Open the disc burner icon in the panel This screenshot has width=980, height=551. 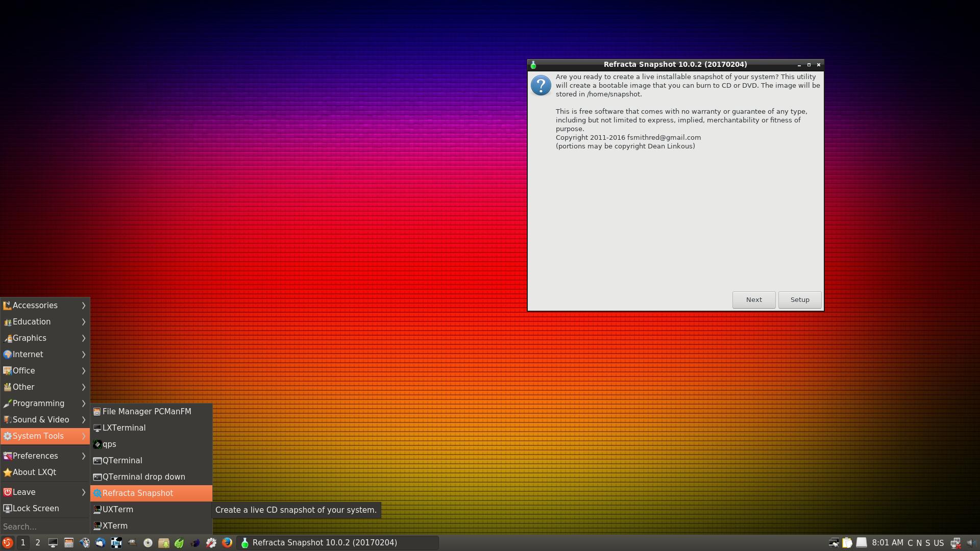pos(148,543)
